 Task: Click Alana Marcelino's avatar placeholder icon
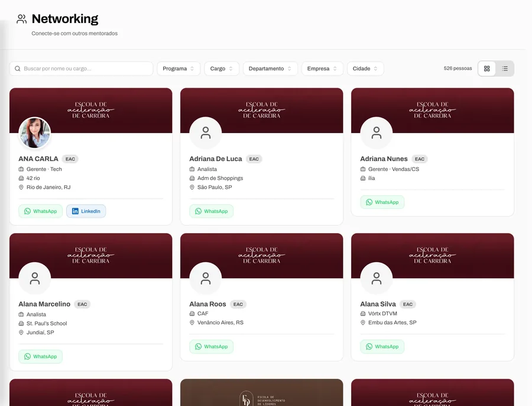pyautogui.click(x=35, y=278)
